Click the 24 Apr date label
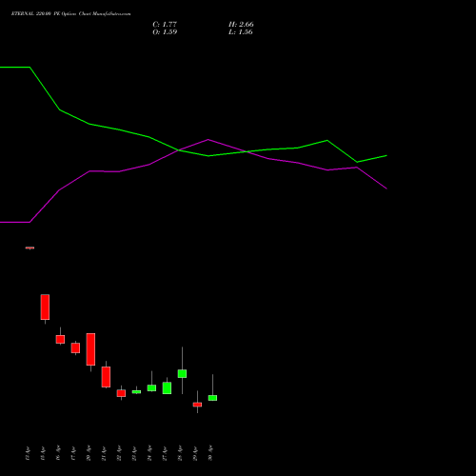 pos(149,453)
